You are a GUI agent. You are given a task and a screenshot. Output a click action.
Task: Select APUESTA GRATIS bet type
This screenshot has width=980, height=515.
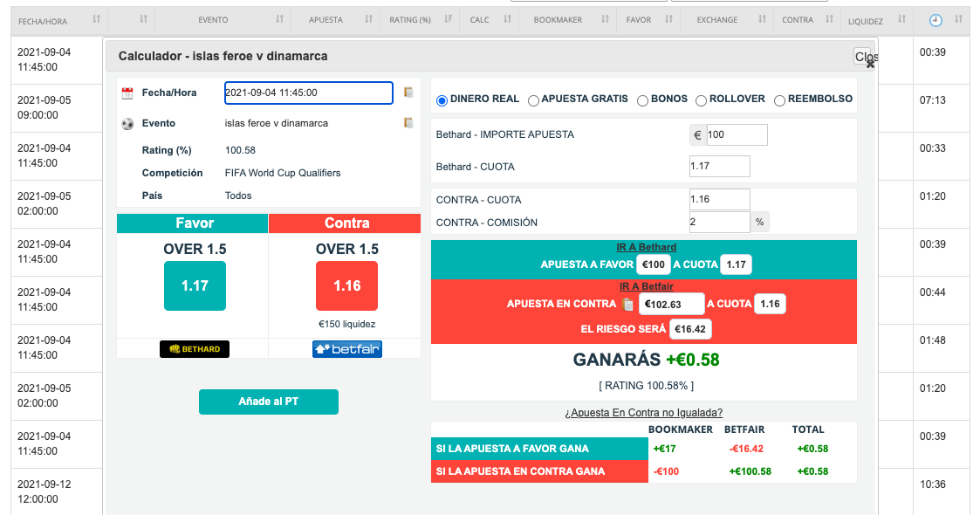[533, 100]
